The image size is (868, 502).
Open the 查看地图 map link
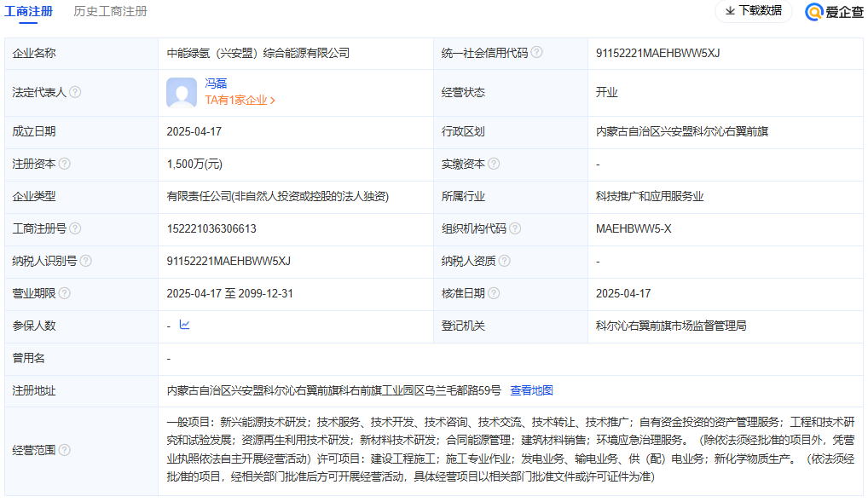(x=531, y=390)
